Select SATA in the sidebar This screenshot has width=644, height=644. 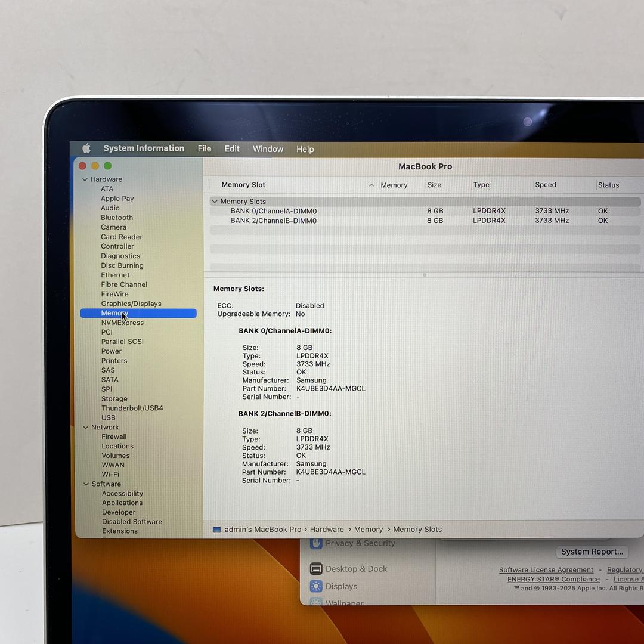click(110, 379)
